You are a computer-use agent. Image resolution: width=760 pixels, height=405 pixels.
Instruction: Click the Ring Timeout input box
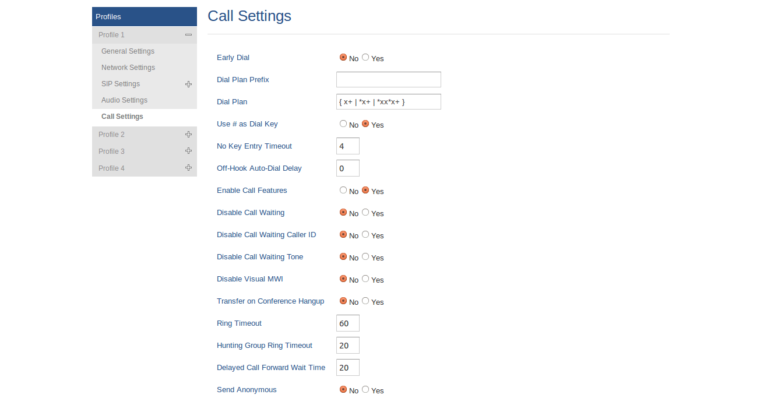click(347, 323)
